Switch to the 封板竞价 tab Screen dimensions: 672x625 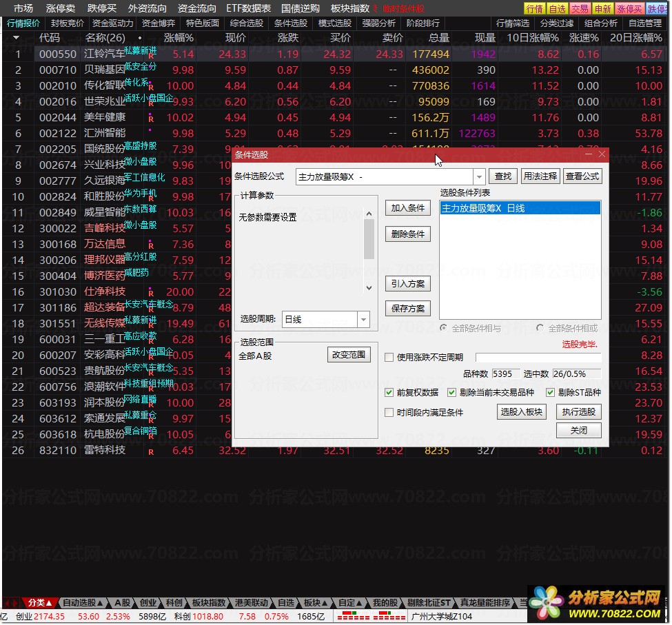click(x=68, y=23)
